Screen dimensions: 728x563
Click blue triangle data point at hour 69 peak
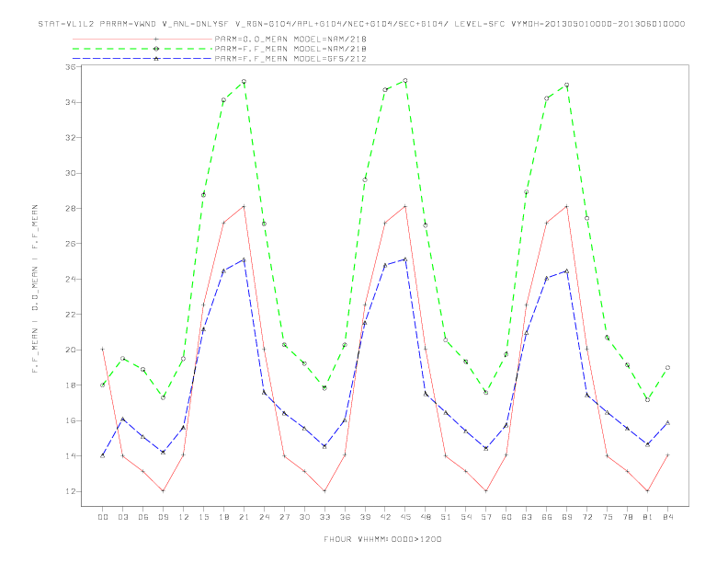567,270
